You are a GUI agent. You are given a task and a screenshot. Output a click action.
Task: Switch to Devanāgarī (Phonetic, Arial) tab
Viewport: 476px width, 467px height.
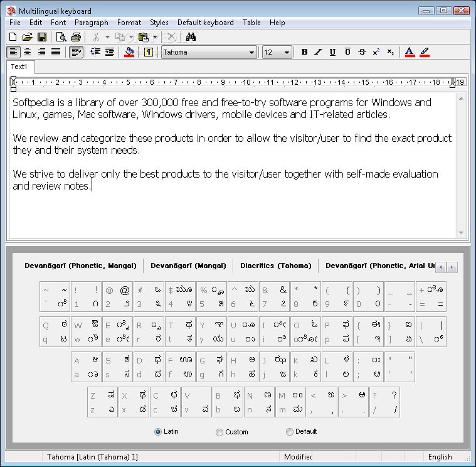point(380,266)
